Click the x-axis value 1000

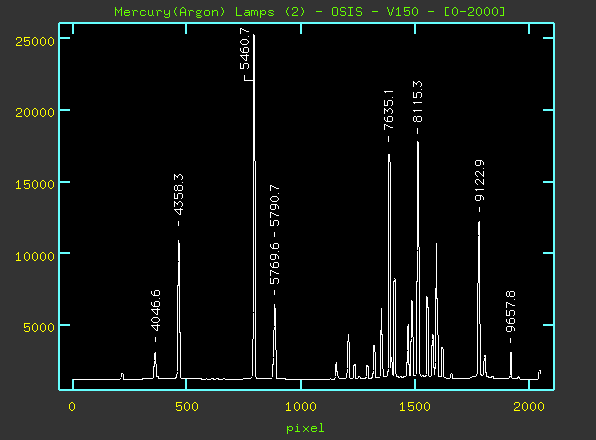(x=301, y=407)
